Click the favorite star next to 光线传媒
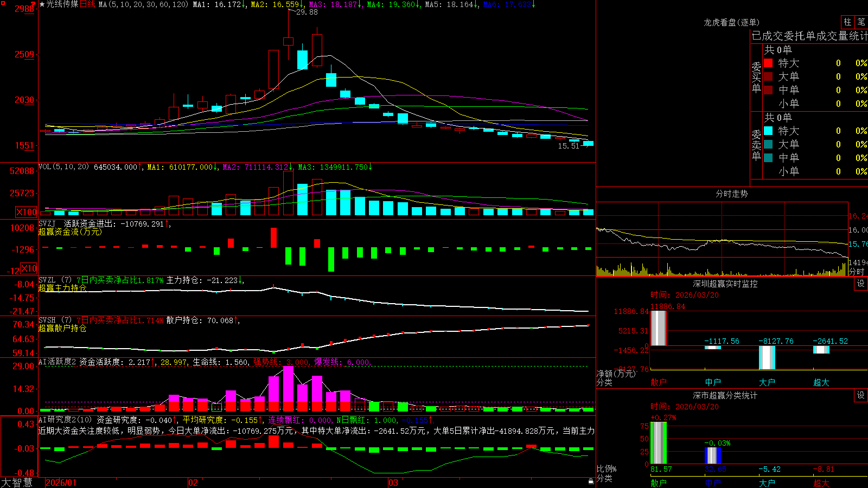Viewport: 868px width, 488px height. (42, 4)
